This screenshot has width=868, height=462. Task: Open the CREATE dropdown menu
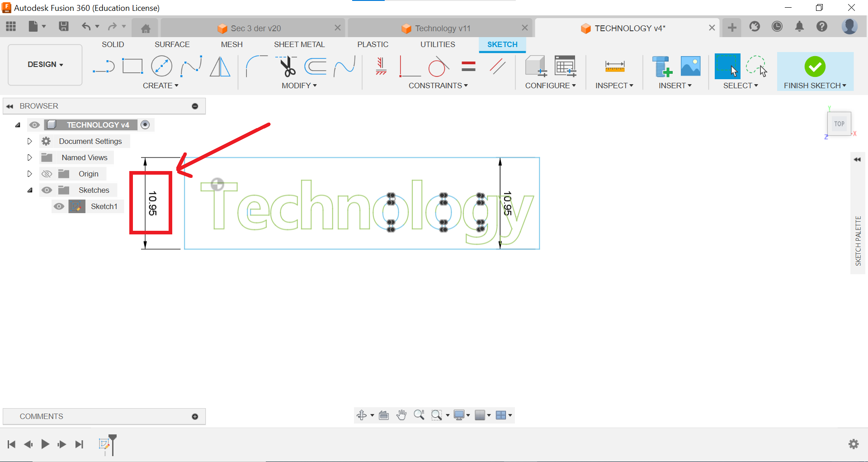(x=160, y=86)
